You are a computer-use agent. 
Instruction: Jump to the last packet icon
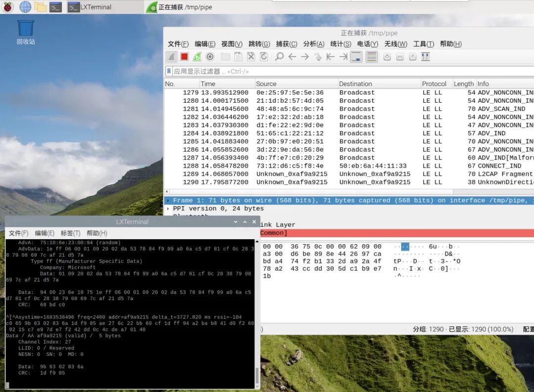343,57
